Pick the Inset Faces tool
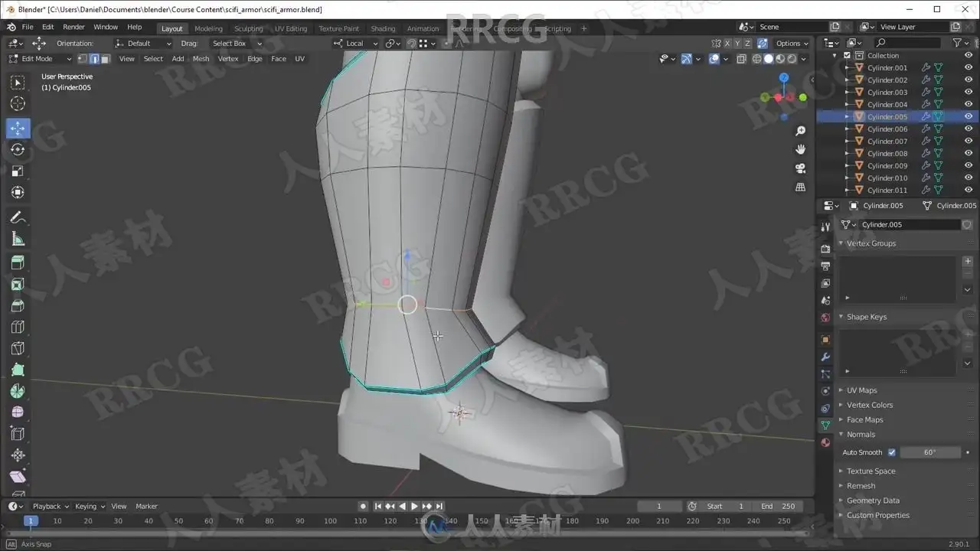This screenshot has width=980, height=551. (18, 284)
